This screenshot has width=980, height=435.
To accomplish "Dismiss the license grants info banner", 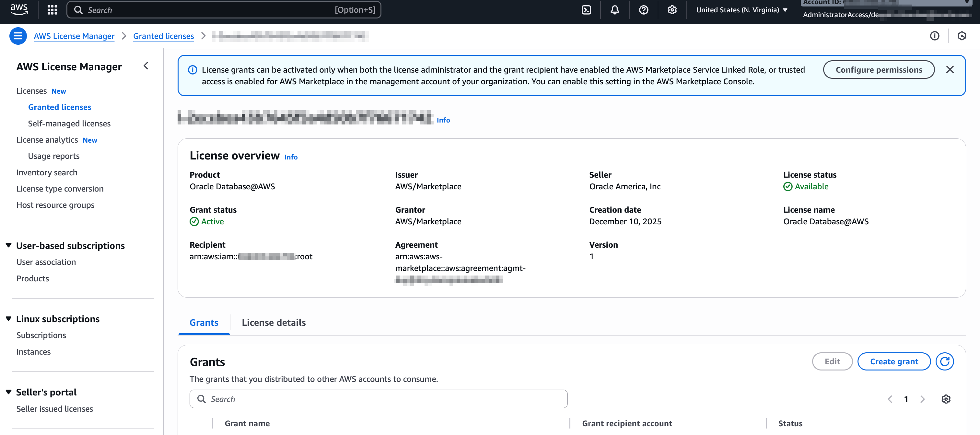I will [x=950, y=69].
